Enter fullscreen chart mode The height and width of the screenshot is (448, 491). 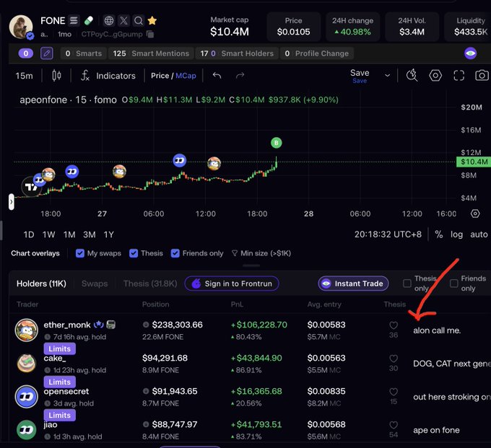click(459, 76)
